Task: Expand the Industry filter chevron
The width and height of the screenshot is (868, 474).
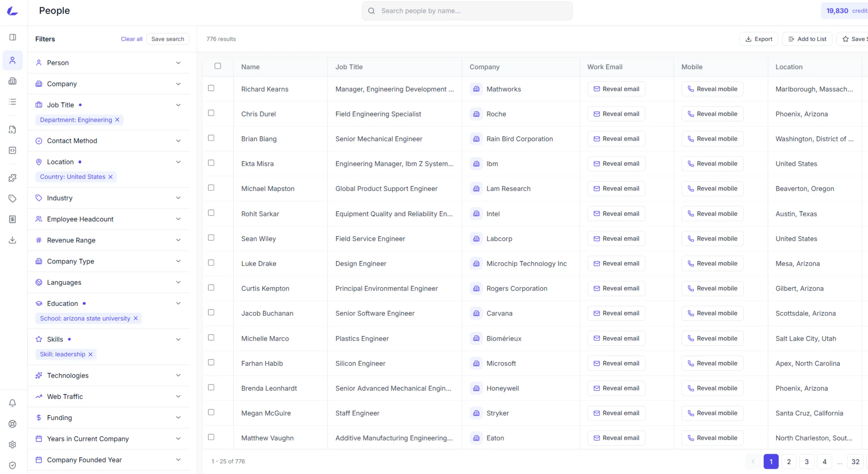Action: coord(178,198)
